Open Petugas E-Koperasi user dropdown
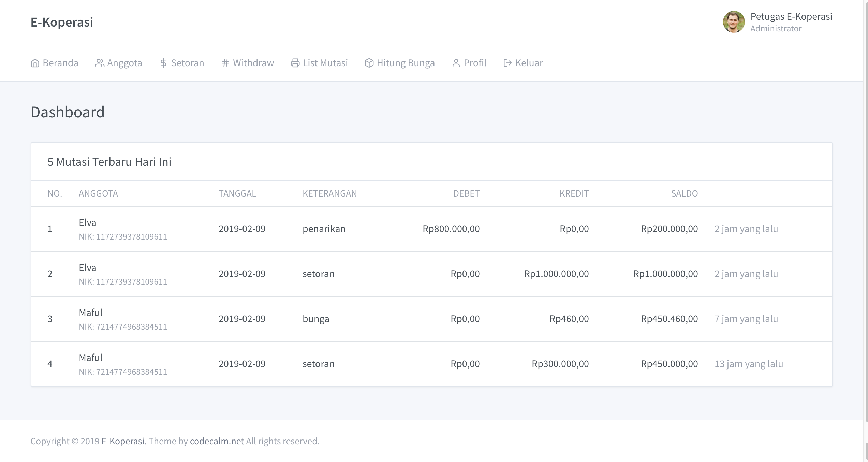Viewport: 868px width, 462px height. pyautogui.click(x=791, y=17)
